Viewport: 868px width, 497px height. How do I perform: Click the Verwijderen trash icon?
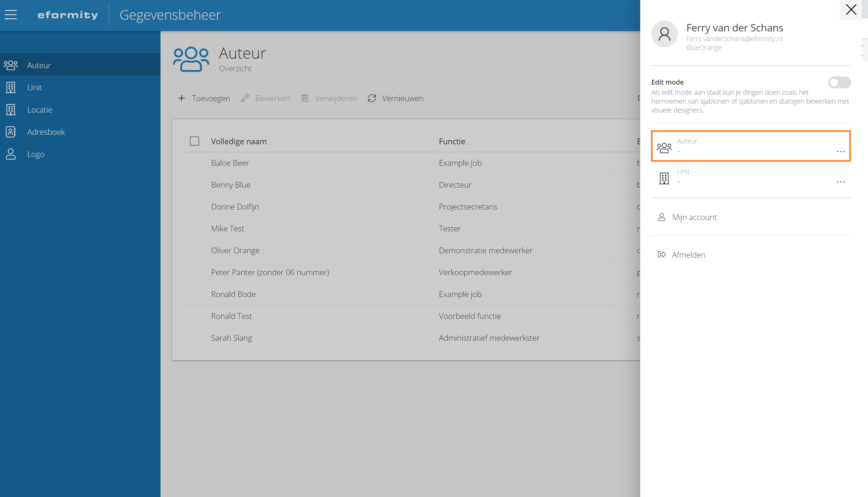(x=305, y=98)
